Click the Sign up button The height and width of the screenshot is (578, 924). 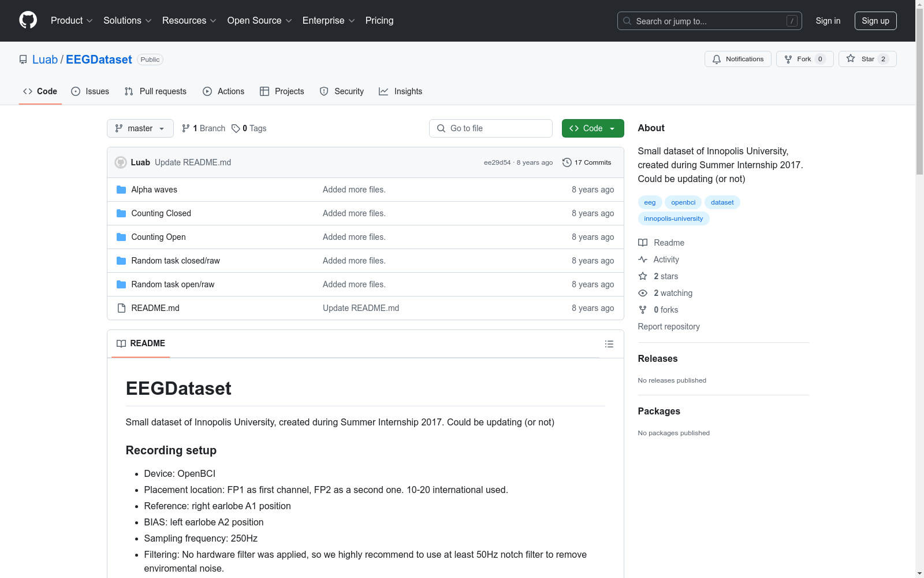(x=875, y=21)
